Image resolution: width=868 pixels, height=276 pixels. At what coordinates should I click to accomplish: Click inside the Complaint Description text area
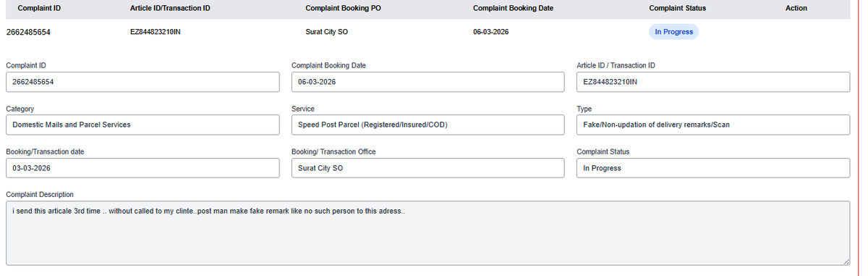(x=427, y=233)
